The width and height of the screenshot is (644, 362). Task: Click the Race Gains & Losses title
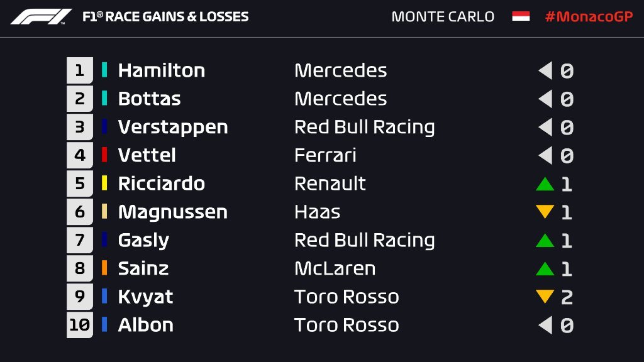(165, 17)
